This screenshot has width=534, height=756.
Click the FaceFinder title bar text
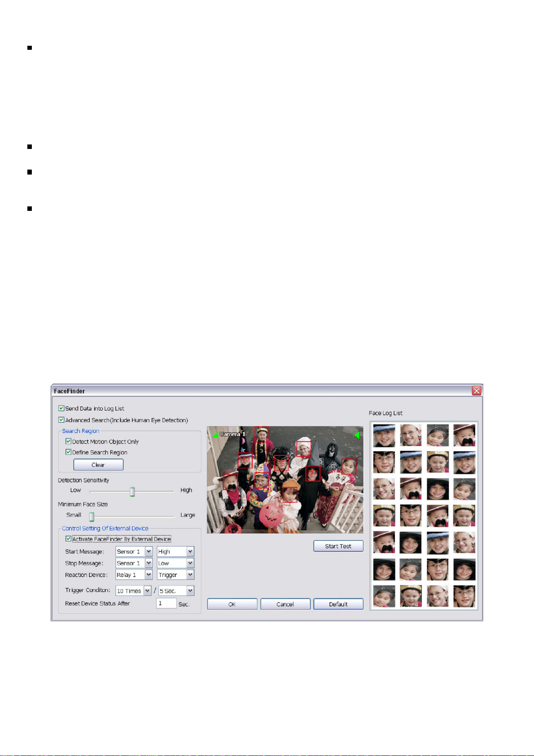click(69, 391)
